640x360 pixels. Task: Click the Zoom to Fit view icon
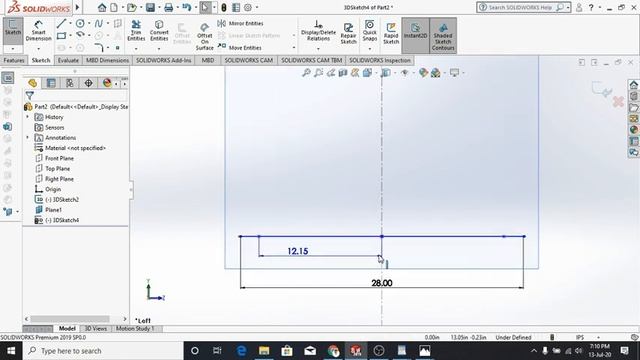coord(306,73)
